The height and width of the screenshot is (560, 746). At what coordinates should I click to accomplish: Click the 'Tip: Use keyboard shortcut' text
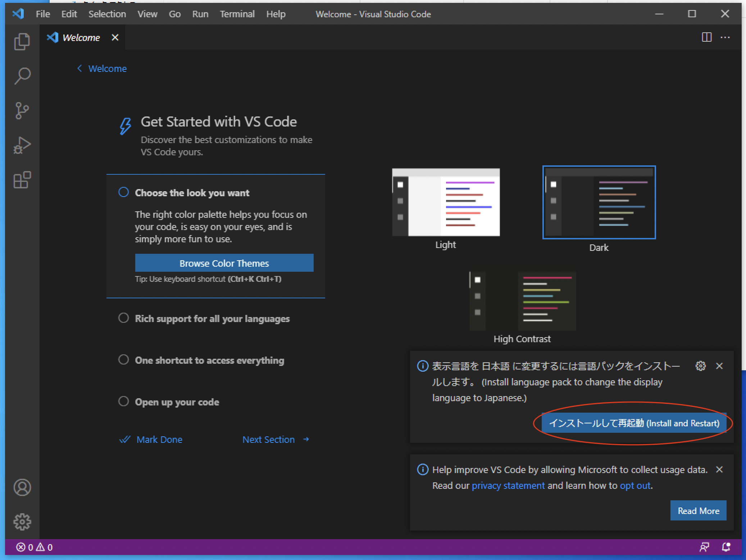tap(208, 279)
